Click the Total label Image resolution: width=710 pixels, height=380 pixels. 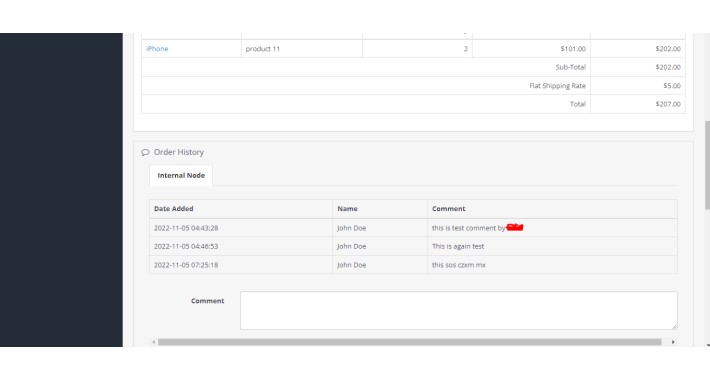click(x=577, y=104)
